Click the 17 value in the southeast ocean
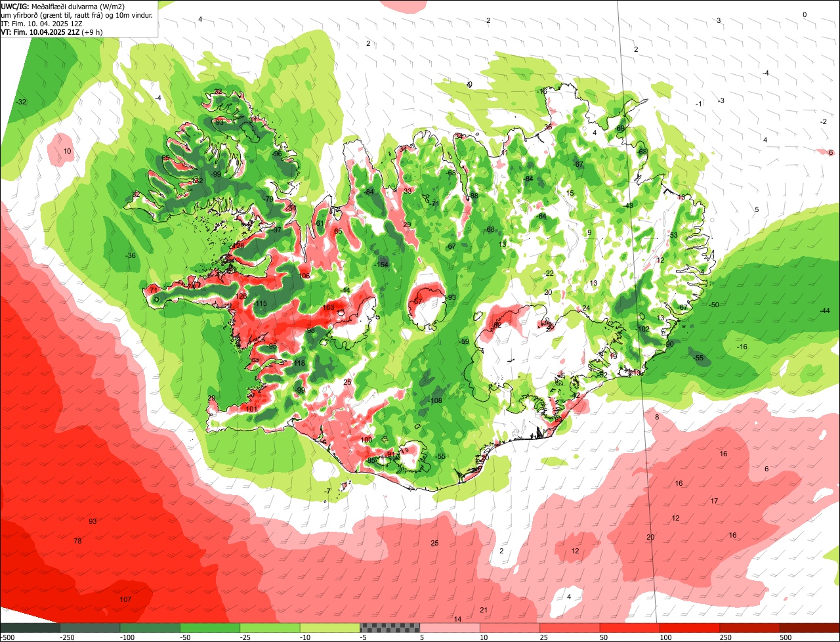840x642 pixels. (x=714, y=501)
